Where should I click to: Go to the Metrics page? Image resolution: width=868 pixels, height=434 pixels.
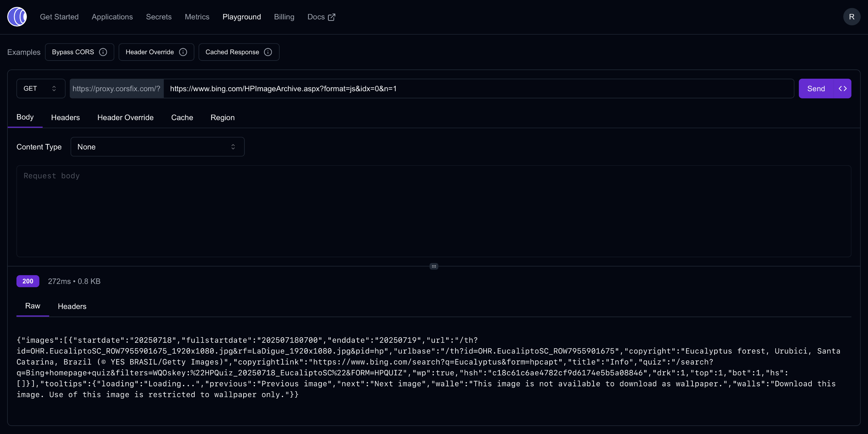point(197,17)
